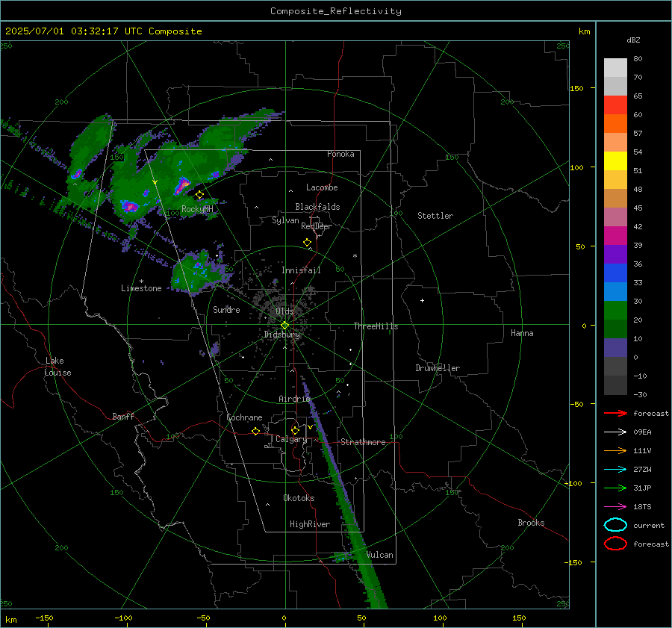This screenshot has height=628, width=672.
Task: Click the 'Hanna' city label
Action: [x=522, y=333]
